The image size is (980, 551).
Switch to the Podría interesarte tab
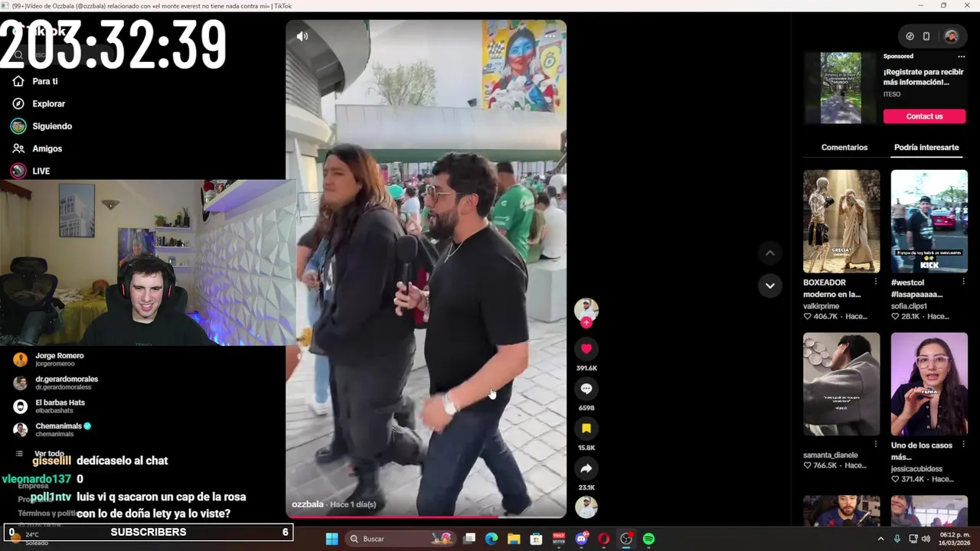[926, 147]
